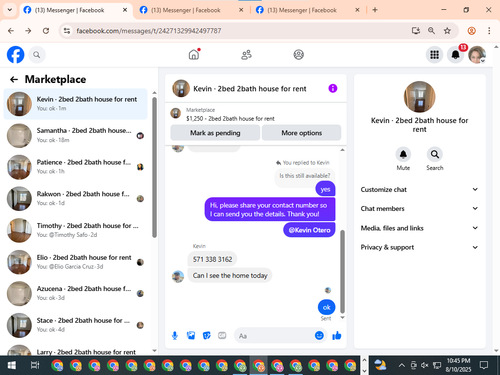500x375 pixels.
Task: Open the emoji picker smiley
Action: 319,335
